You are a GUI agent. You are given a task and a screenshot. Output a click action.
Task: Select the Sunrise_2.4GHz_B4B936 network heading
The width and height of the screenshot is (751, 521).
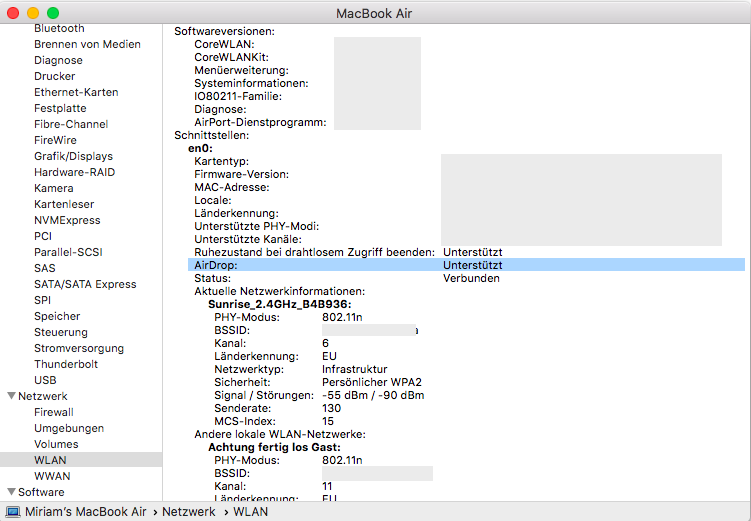pyautogui.click(x=280, y=304)
